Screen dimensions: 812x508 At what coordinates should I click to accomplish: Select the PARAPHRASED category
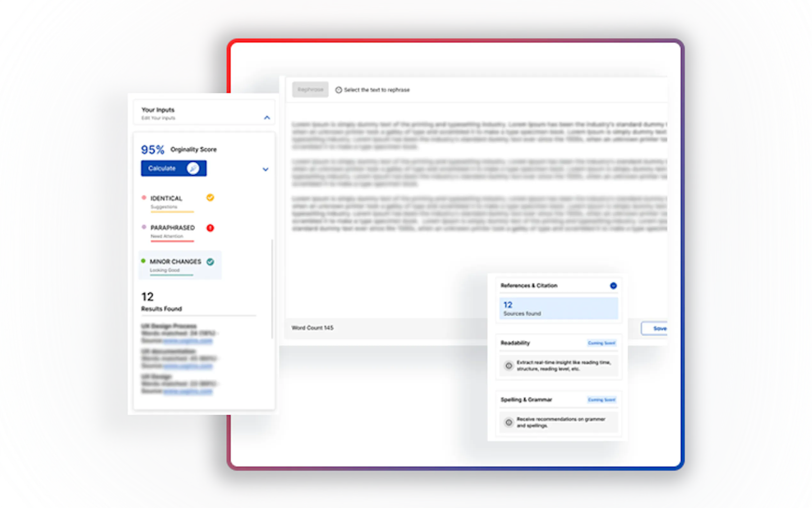point(172,228)
